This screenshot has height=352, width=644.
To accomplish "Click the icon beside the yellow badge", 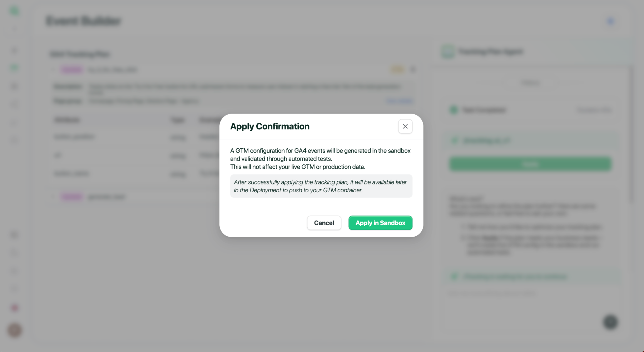I will 413,70.
